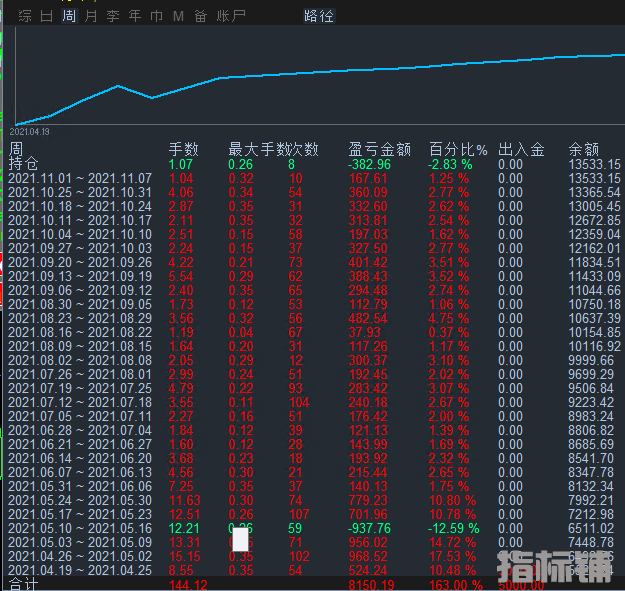Select the 持仓 holdings row label

tap(24, 164)
